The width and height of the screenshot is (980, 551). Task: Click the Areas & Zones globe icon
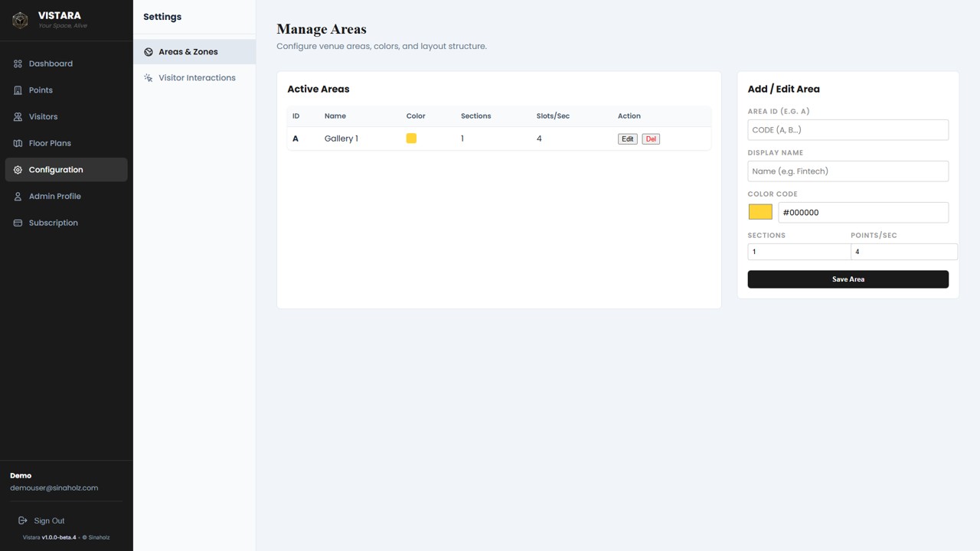tap(148, 51)
